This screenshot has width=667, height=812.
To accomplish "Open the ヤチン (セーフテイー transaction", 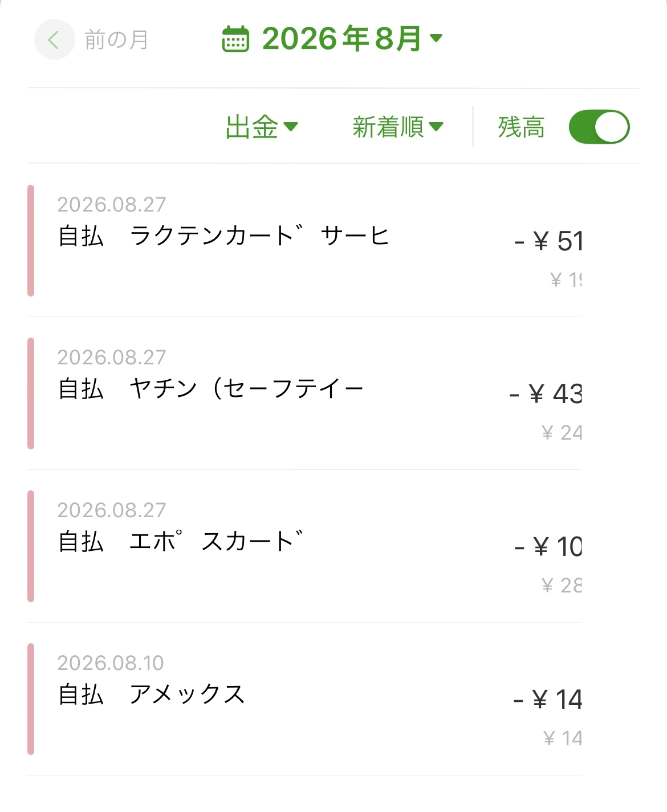I will click(x=304, y=393).
